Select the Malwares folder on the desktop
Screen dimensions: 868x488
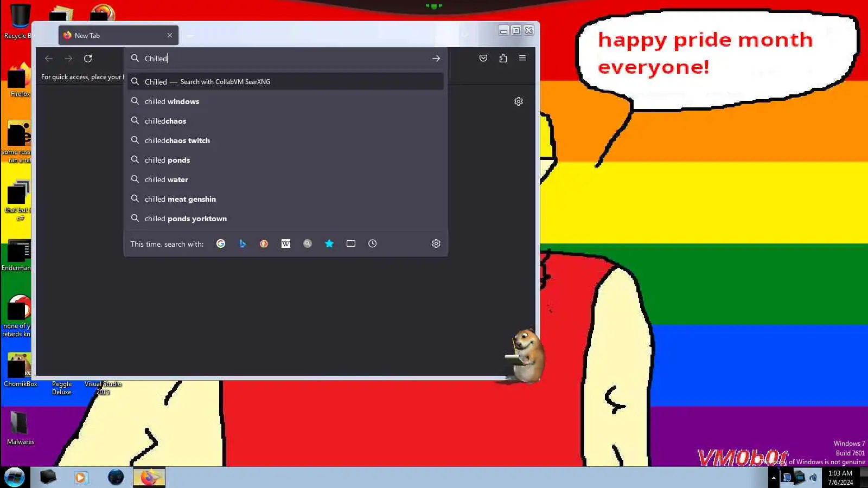coord(20,428)
